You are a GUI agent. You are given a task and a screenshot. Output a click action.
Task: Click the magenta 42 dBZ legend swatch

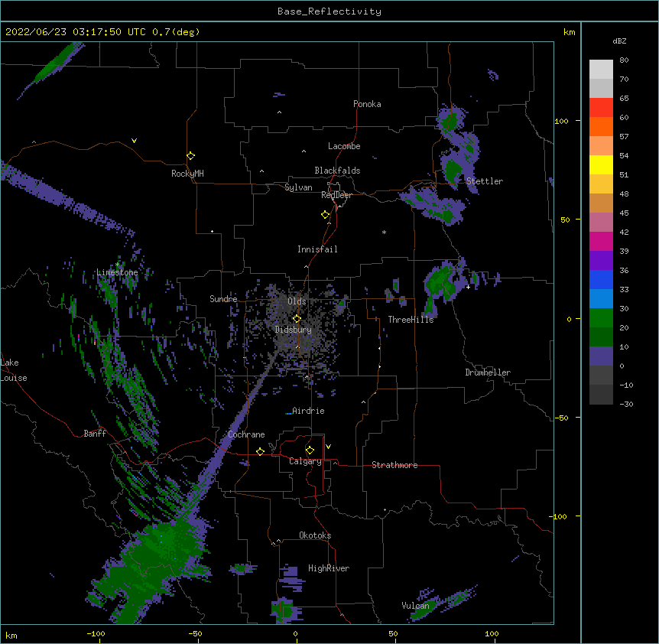click(601, 241)
